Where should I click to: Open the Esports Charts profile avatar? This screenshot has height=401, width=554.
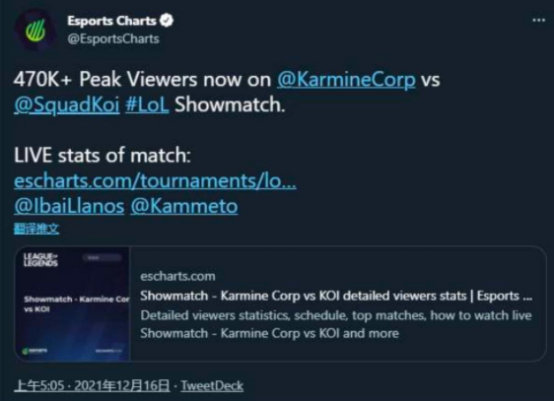pyautogui.click(x=35, y=30)
